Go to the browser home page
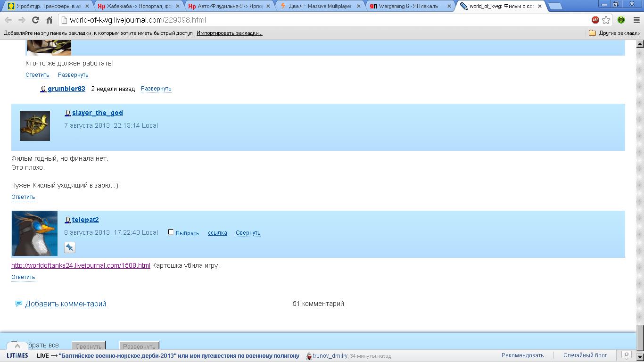The width and height of the screenshot is (644, 362). coord(49,20)
